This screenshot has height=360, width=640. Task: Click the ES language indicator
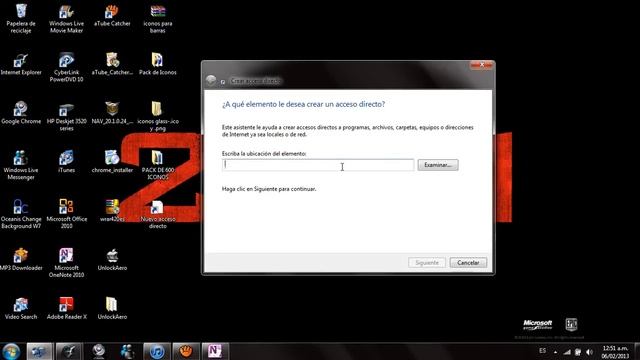(542, 351)
